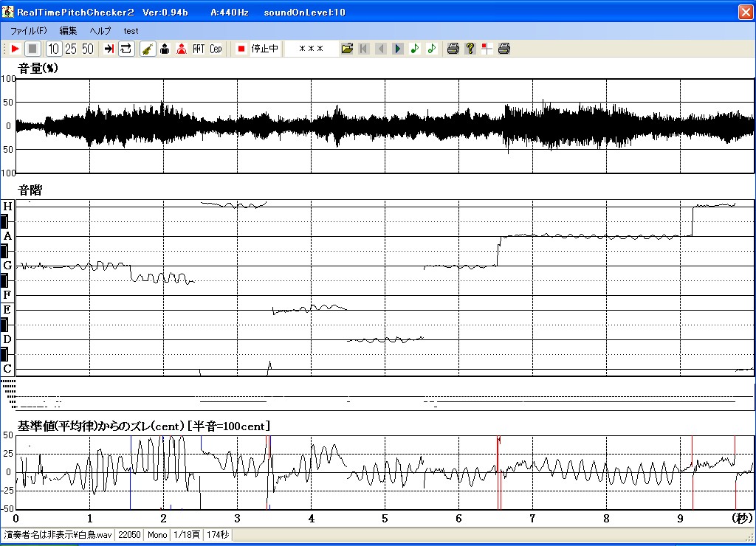This screenshot has height=546, width=756.
Task: Select the 25 second display range
Action: (x=71, y=49)
